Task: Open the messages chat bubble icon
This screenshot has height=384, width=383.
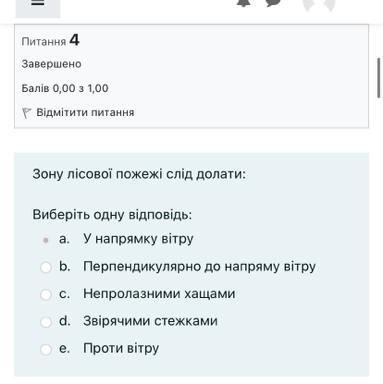Action: [x=273, y=3]
